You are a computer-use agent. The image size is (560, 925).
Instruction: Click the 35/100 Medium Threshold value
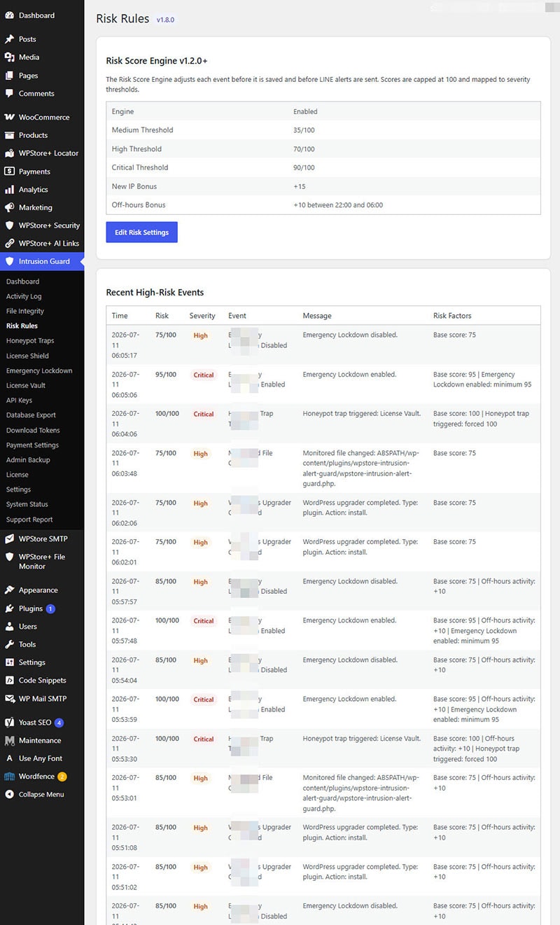304,130
